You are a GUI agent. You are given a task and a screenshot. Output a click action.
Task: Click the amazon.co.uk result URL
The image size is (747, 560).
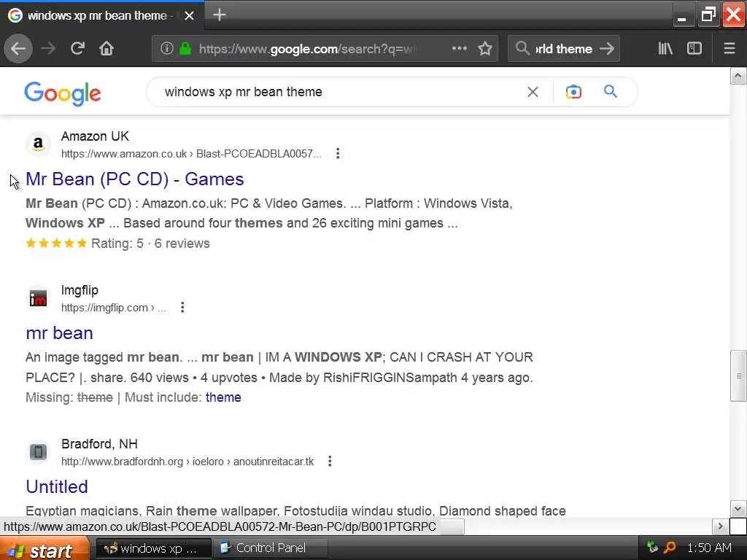[191, 154]
